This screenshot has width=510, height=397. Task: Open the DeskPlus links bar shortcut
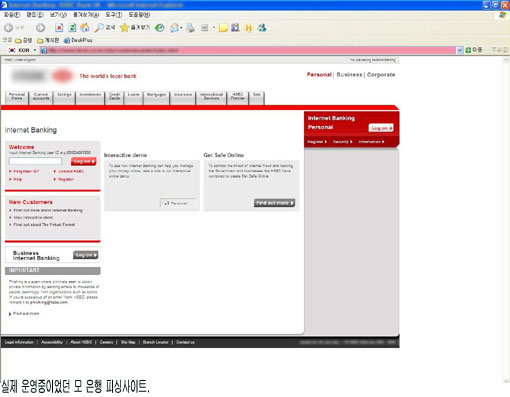tap(78, 40)
